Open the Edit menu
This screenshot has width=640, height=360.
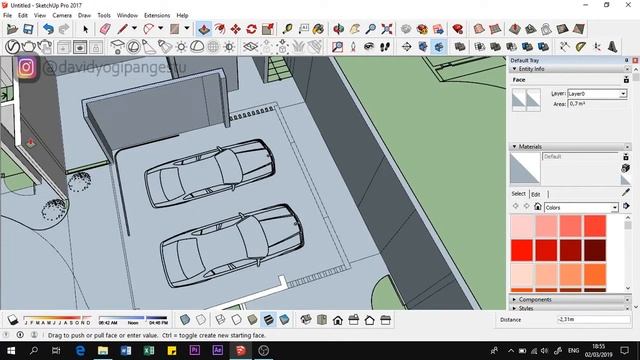(23, 15)
